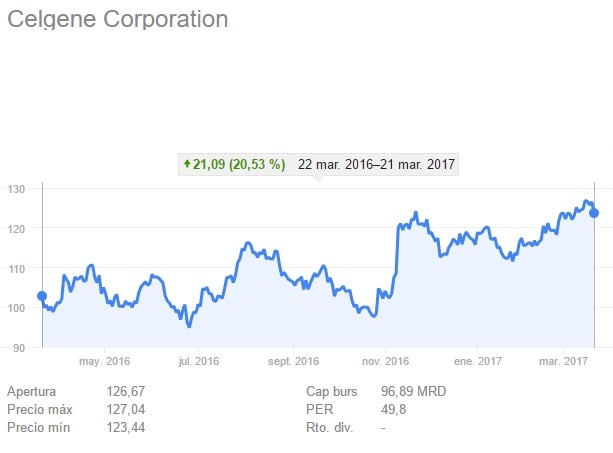
Task: Click the ene. 2017 axis label
Action: (477, 361)
